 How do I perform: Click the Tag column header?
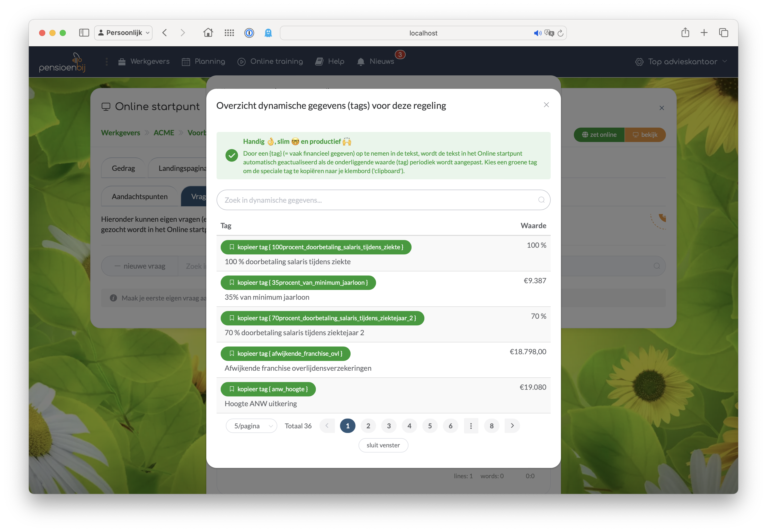tap(226, 226)
